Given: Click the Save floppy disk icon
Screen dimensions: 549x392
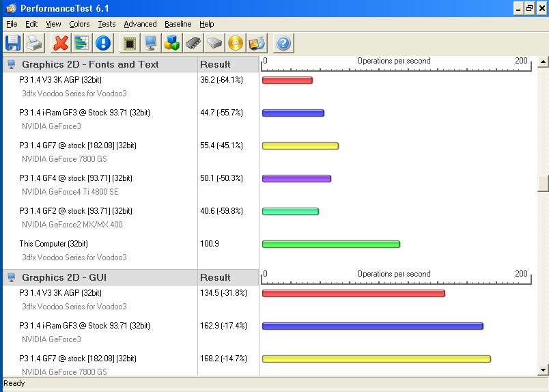Looking at the screenshot, I should coord(13,44).
